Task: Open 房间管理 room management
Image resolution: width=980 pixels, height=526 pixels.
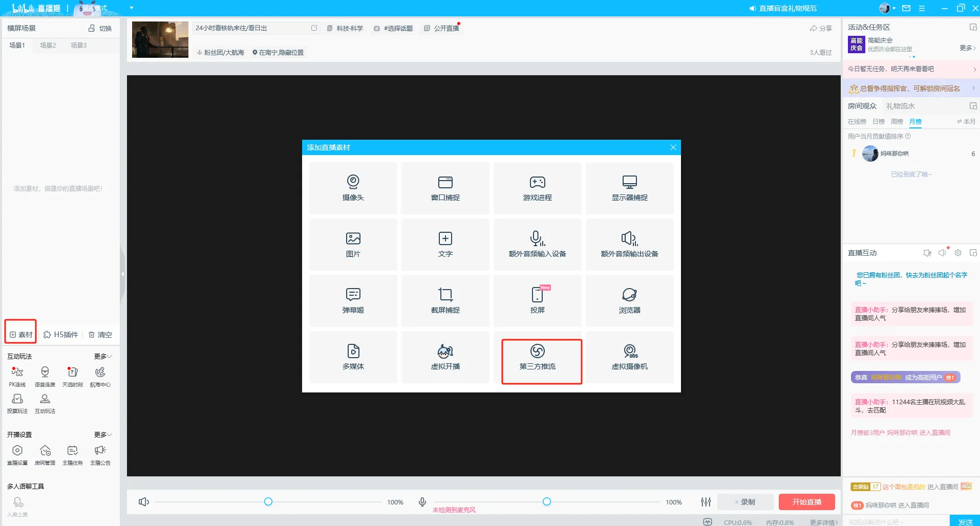Action: [45, 455]
